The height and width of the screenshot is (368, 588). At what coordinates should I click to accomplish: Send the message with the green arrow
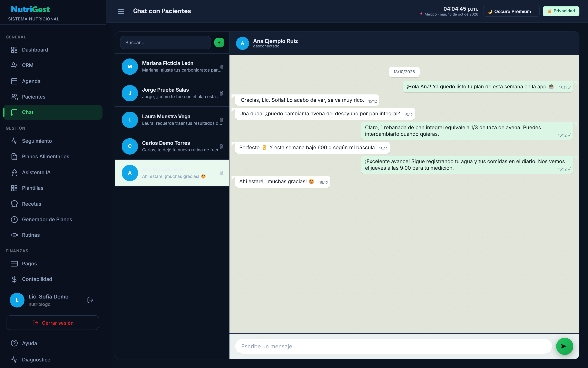point(565,346)
